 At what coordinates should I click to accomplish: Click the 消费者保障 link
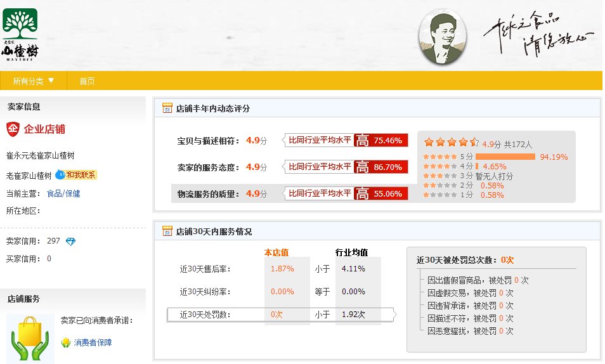coord(93,342)
